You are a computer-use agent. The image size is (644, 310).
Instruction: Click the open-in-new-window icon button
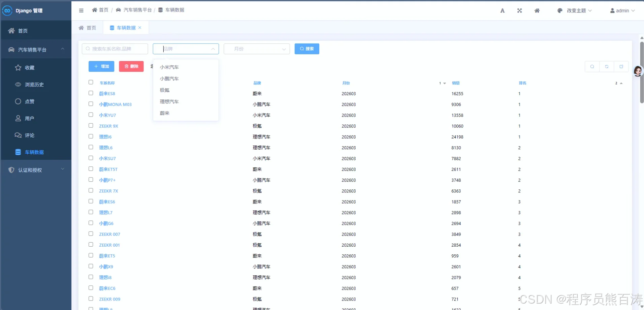[621, 67]
